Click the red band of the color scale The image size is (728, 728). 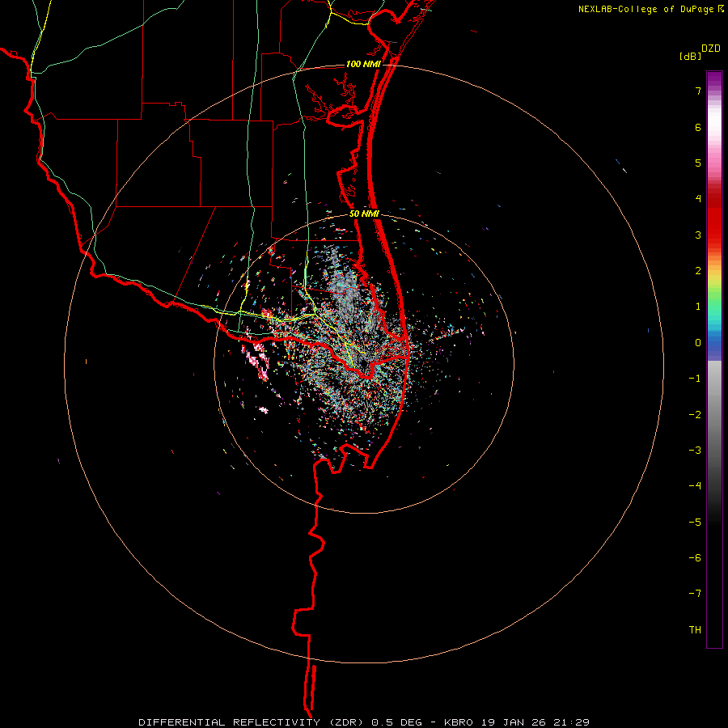[714, 218]
